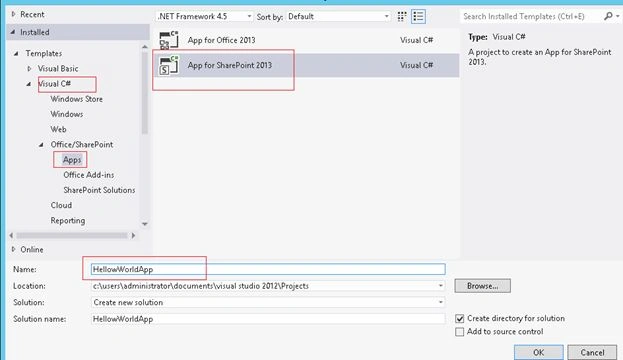Click the Search Installed Templates box
The image size is (623, 360).
point(532,16)
